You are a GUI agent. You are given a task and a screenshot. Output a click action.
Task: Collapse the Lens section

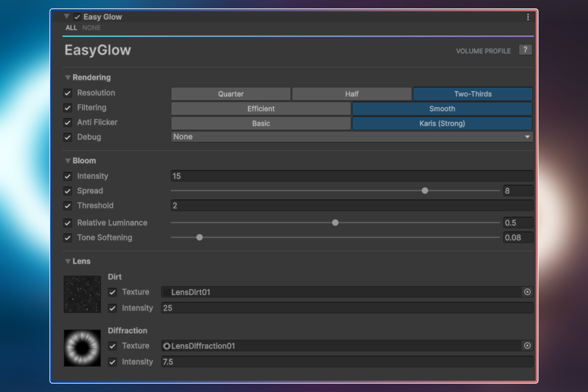click(68, 262)
